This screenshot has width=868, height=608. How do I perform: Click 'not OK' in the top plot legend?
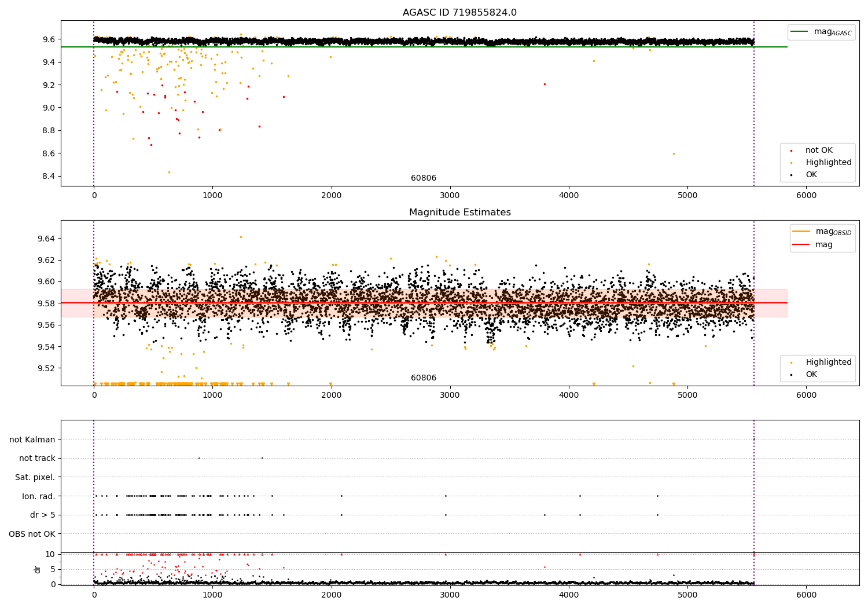tap(818, 151)
